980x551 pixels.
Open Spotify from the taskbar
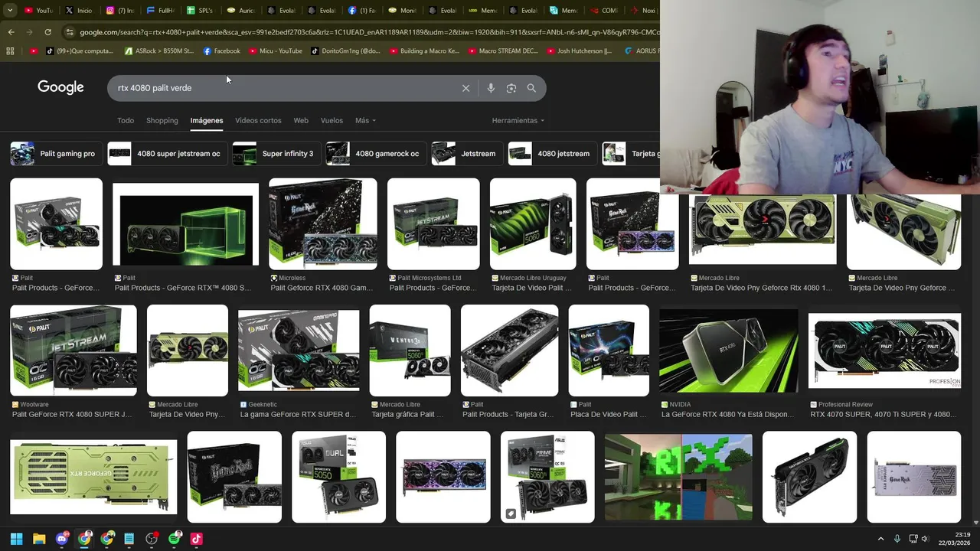[x=174, y=539]
